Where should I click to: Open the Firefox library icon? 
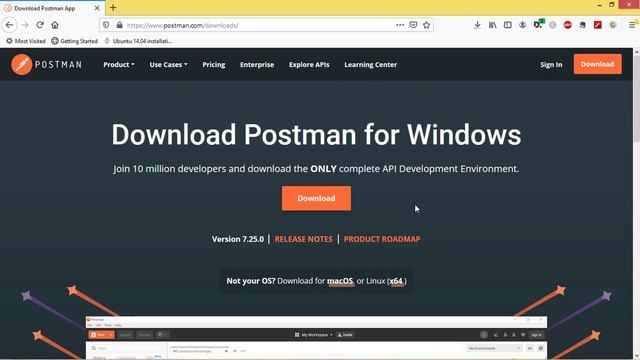click(493, 25)
